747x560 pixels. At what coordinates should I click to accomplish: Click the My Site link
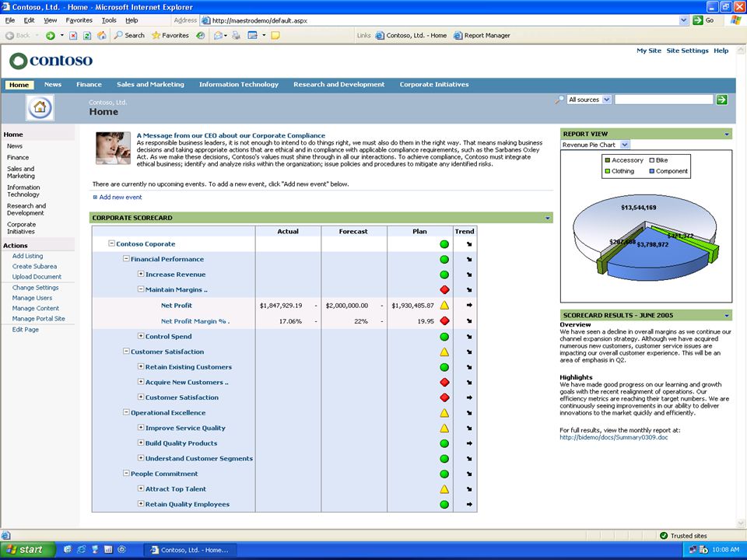[x=649, y=51]
